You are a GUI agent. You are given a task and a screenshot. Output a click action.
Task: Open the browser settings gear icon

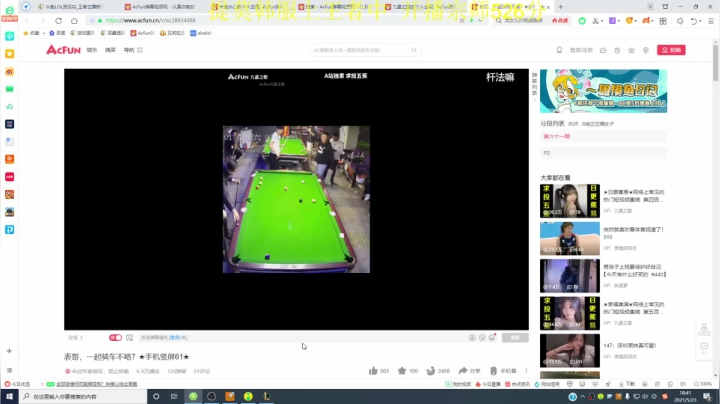point(680,21)
